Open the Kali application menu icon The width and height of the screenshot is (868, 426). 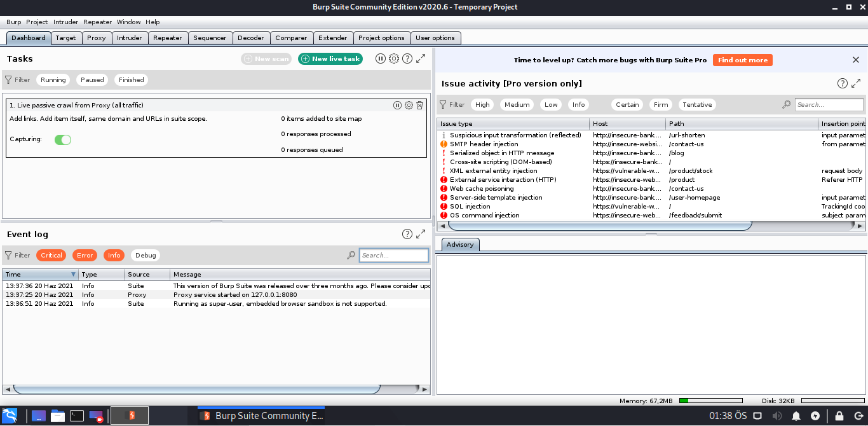10,416
